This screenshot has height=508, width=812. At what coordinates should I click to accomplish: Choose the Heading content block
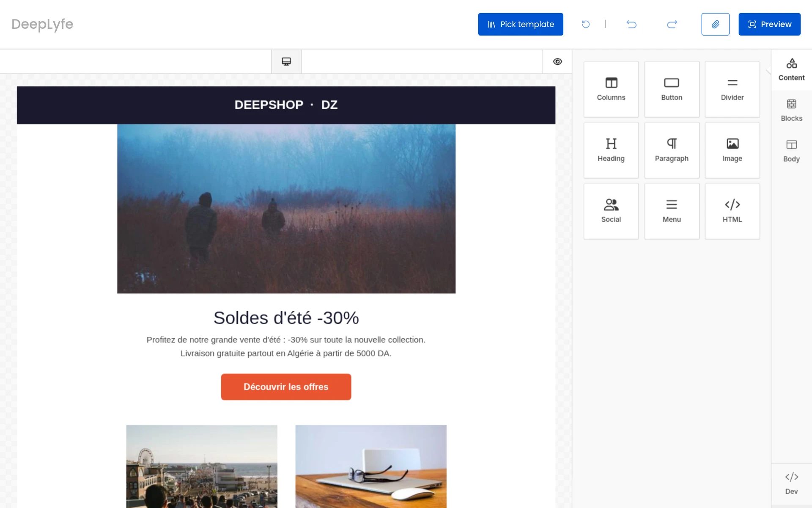click(x=611, y=150)
